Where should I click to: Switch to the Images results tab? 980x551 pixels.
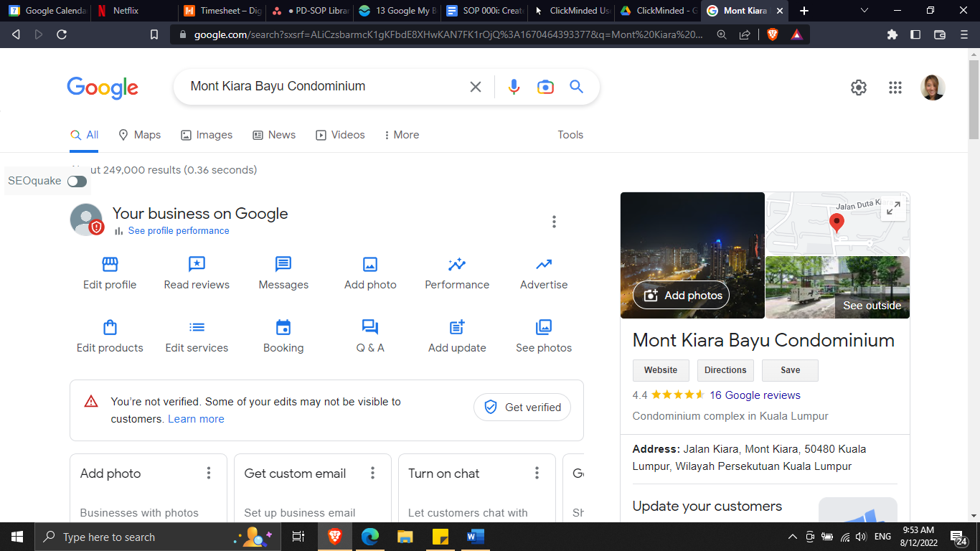(207, 135)
